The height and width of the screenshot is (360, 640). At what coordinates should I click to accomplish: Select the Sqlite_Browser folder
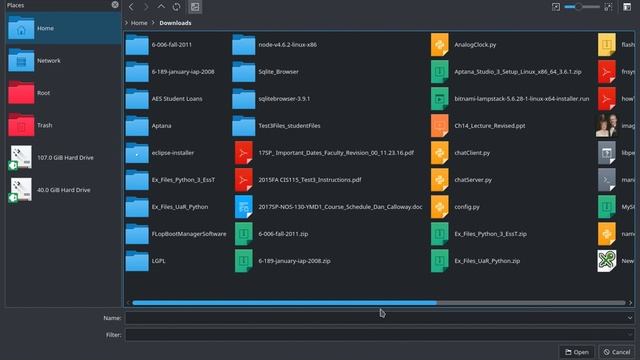266,72
